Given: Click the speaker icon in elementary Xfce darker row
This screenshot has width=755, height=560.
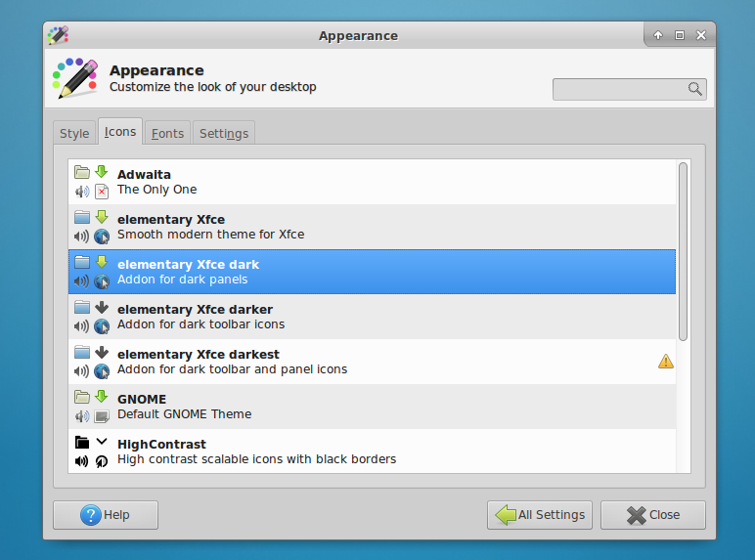Looking at the screenshot, I should coord(82,326).
